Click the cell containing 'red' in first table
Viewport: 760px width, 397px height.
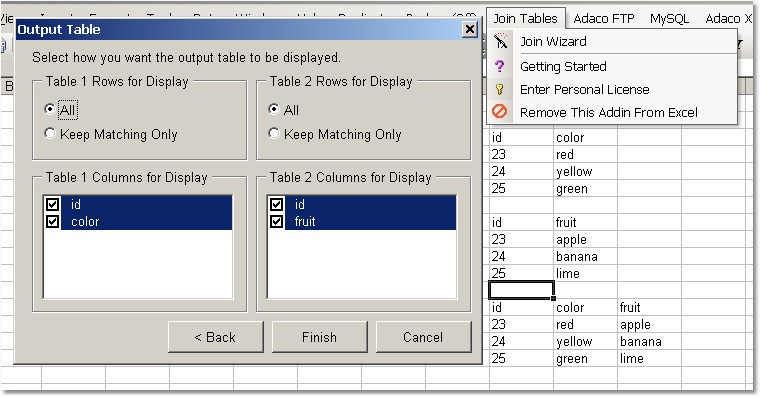click(586, 155)
